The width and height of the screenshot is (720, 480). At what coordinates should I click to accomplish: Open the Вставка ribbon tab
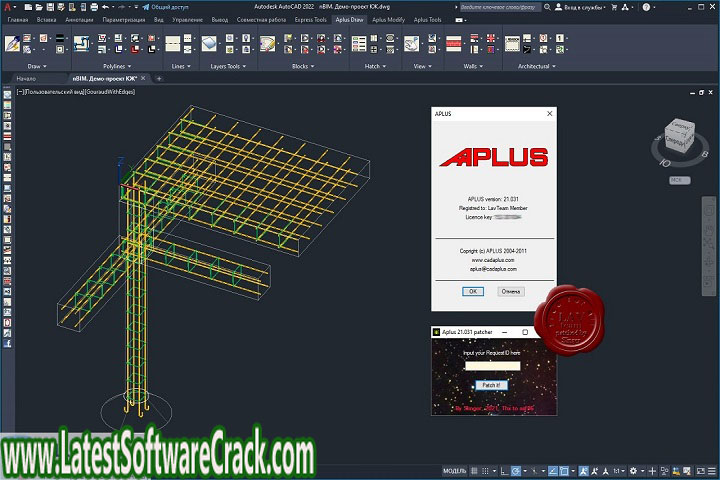click(x=46, y=20)
